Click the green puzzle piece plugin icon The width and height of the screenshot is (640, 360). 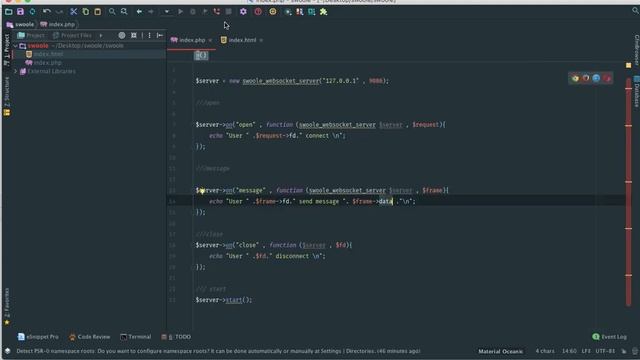pos(324,12)
